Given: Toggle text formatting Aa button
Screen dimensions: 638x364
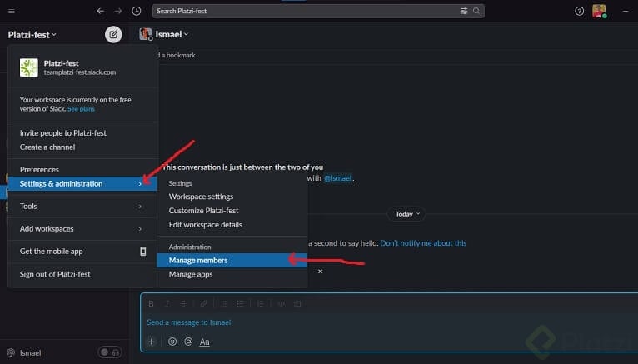Looking at the screenshot, I should 204,342.
